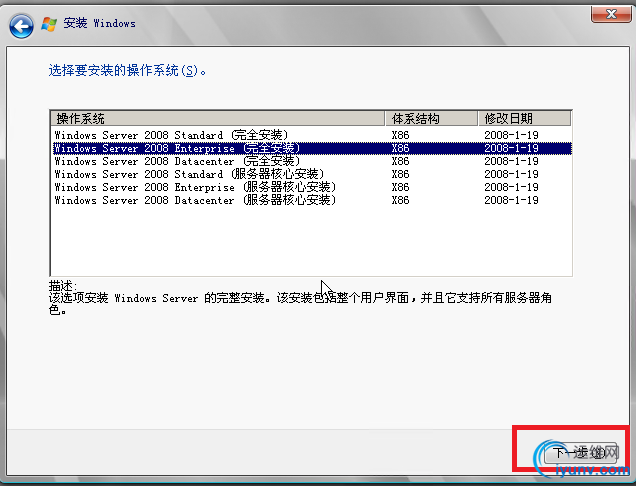Sort by 修改日期 column header
The height and width of the screenshot is (486, 636).
click(524, 118)
